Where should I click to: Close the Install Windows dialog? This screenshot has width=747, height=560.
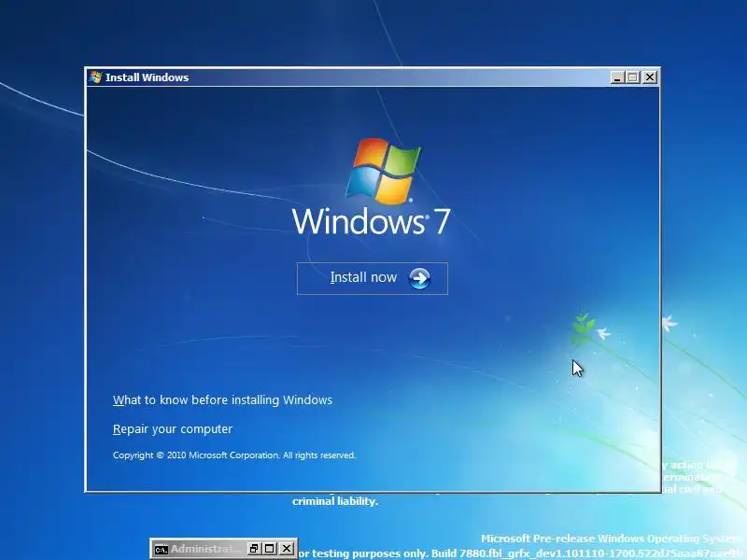[650, 77]
